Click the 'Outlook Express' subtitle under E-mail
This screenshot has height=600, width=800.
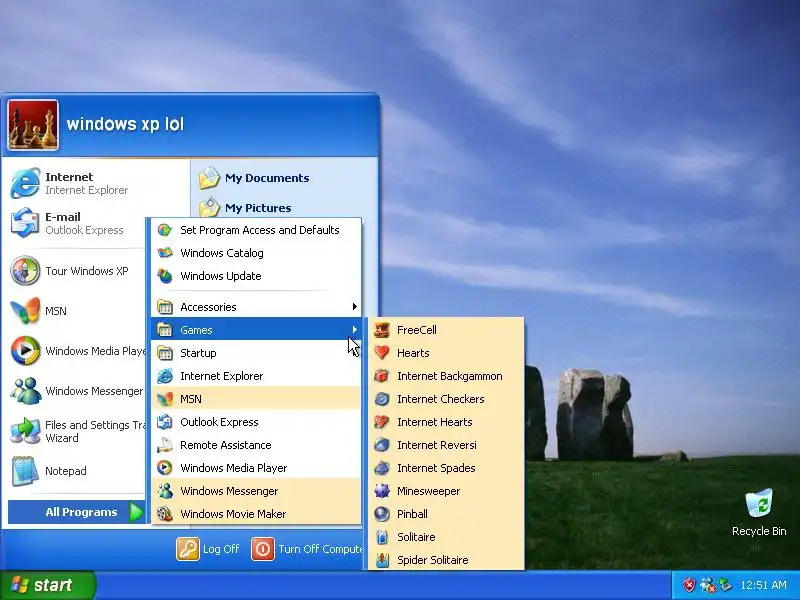pyautogui.click(x=84, y=230)
